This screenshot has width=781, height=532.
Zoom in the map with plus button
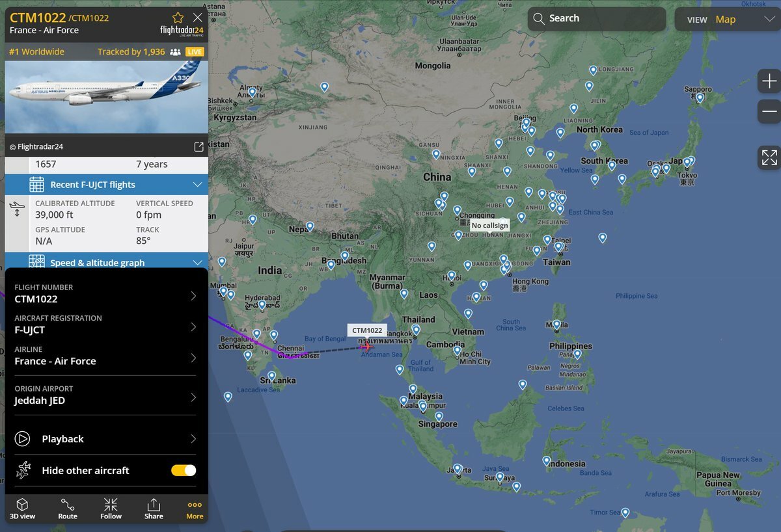[769, 81]
